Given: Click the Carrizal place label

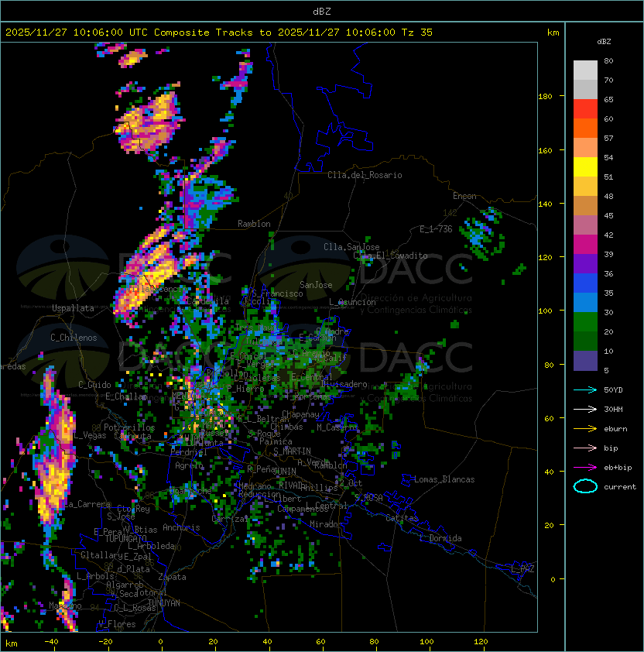Looking at the screenshot, I should [x=230, y=519].
